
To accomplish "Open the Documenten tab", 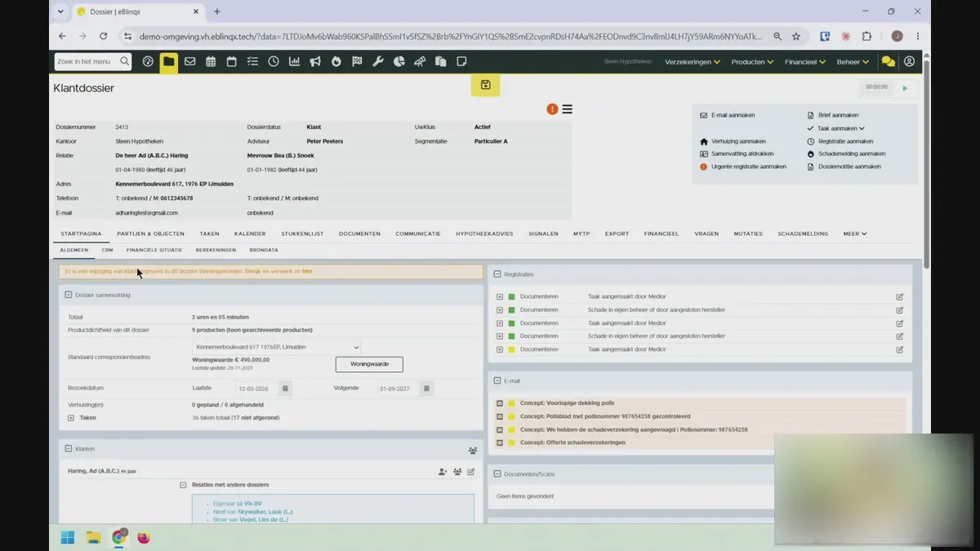I will click(x=359, y=233).
